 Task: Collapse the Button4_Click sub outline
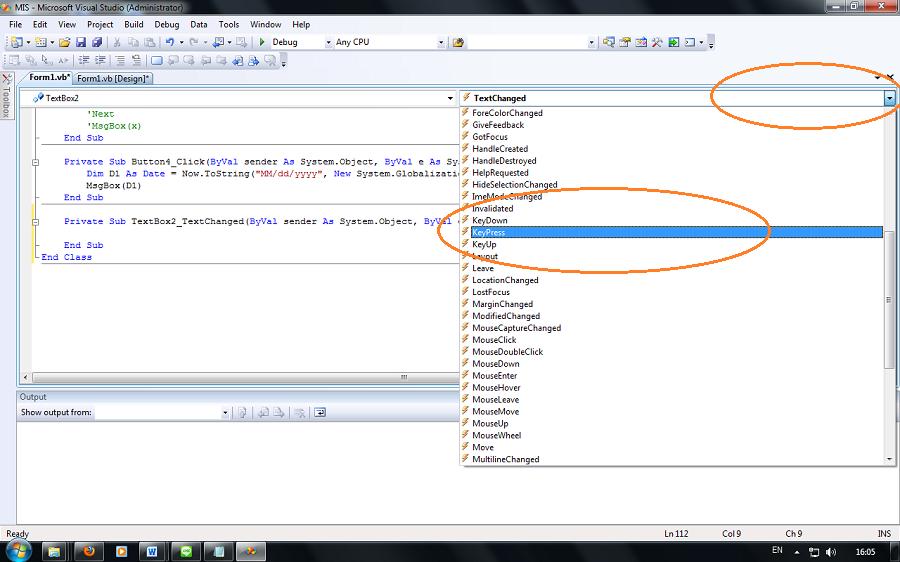[36, 162]
